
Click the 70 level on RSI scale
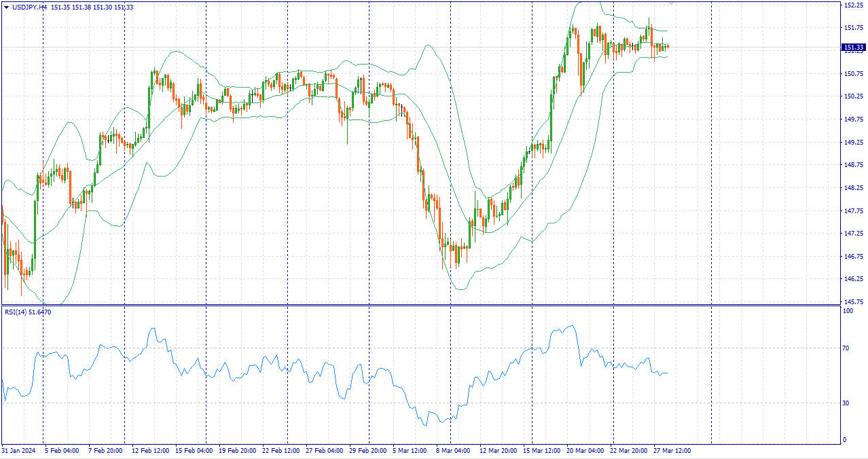coord(846,348)
